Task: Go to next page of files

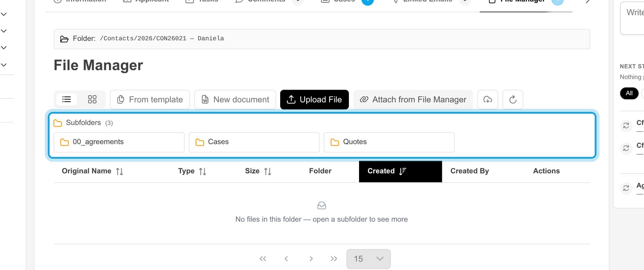Action: pyautogui.click(x=311, y=259)
